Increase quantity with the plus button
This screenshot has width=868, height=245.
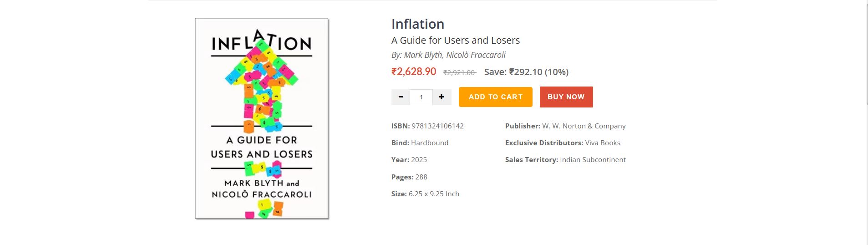pyautogui.click(x=442, y=97)
